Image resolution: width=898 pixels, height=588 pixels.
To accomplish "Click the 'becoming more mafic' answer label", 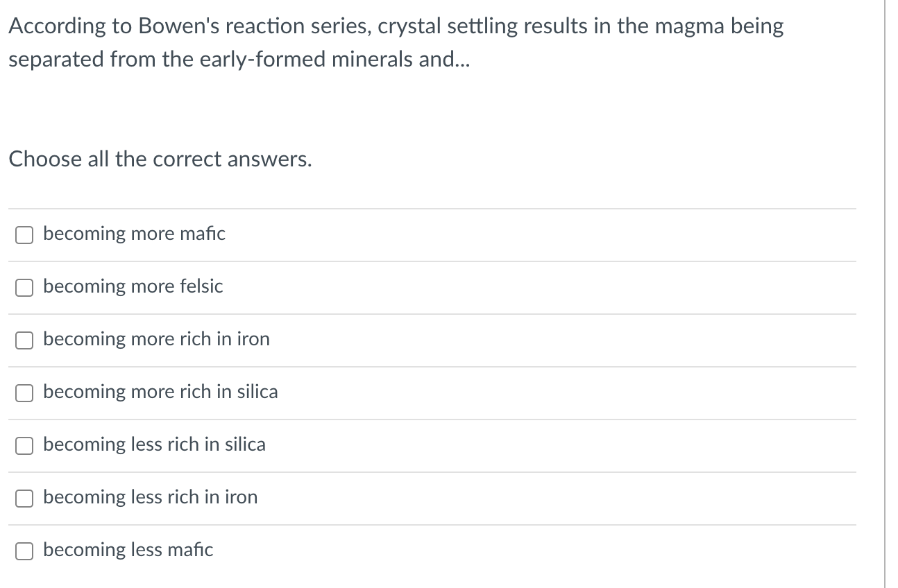I will click(x=134, y=234).
